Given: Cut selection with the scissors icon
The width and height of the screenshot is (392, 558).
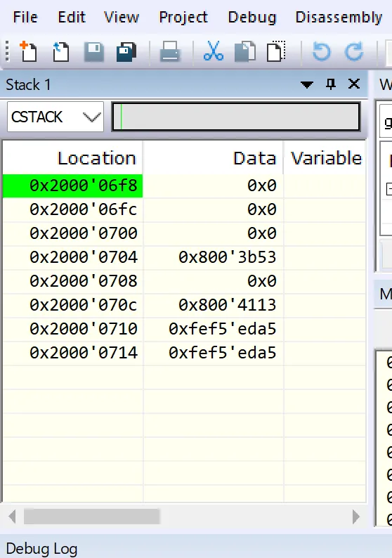Looking at the screenshot, I should coord(214,51).
